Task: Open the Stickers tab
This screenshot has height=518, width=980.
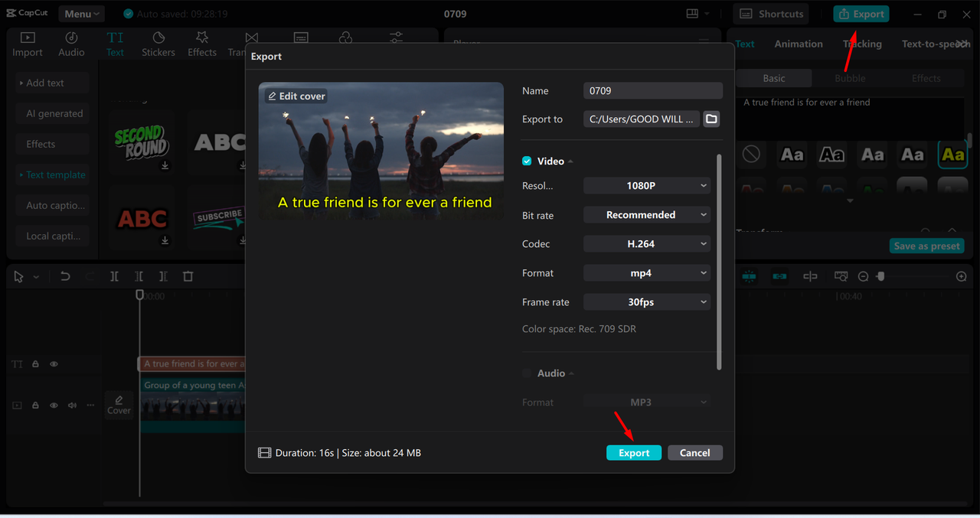Action: [158, 44]
